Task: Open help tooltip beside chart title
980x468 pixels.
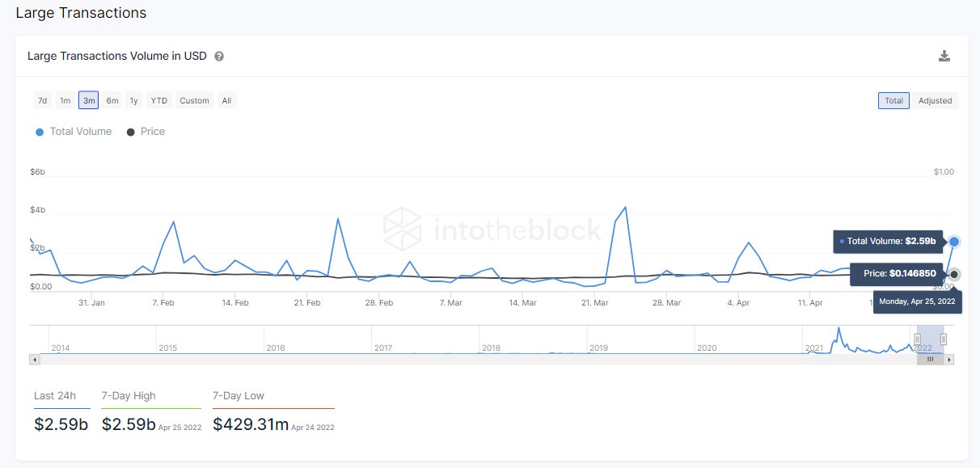Action: [219, 57]
